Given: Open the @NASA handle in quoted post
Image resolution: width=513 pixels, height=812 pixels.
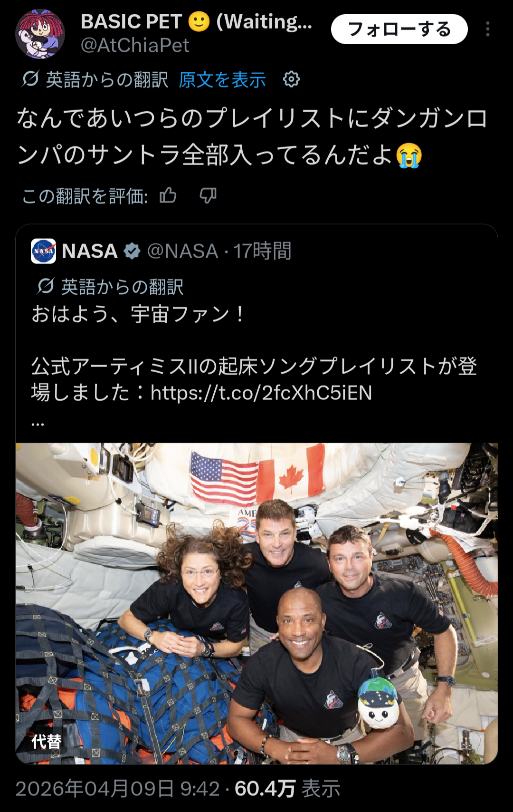Looking at the screenshot, I should (183, 251).
